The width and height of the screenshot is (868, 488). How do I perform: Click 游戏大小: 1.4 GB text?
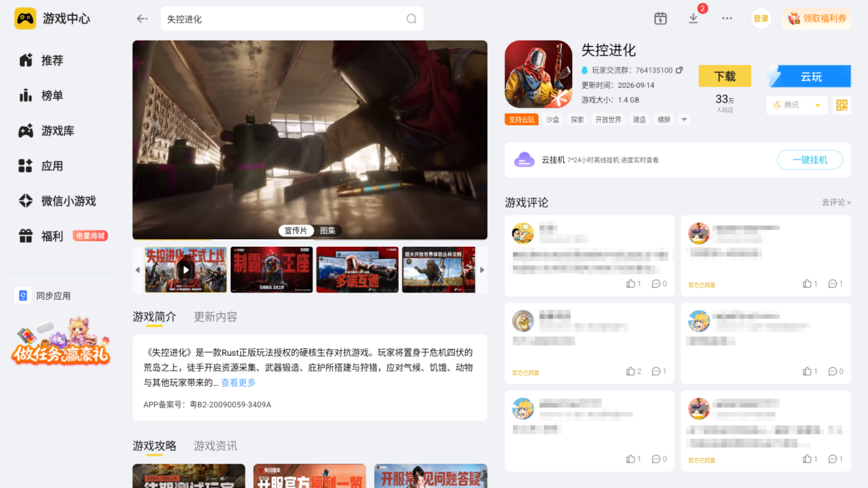click(610, 99)
